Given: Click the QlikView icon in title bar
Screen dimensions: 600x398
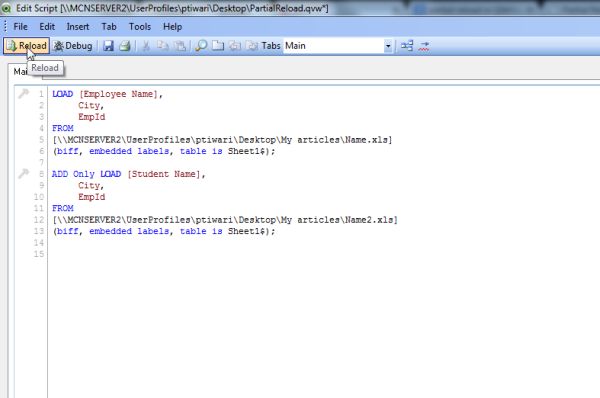Looking at the screenshot, I should 7,8.
